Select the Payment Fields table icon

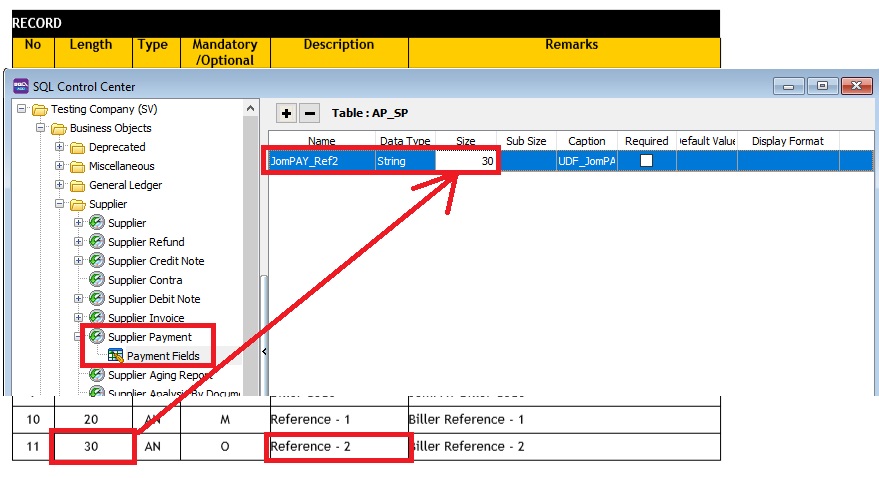pos(116,356)
